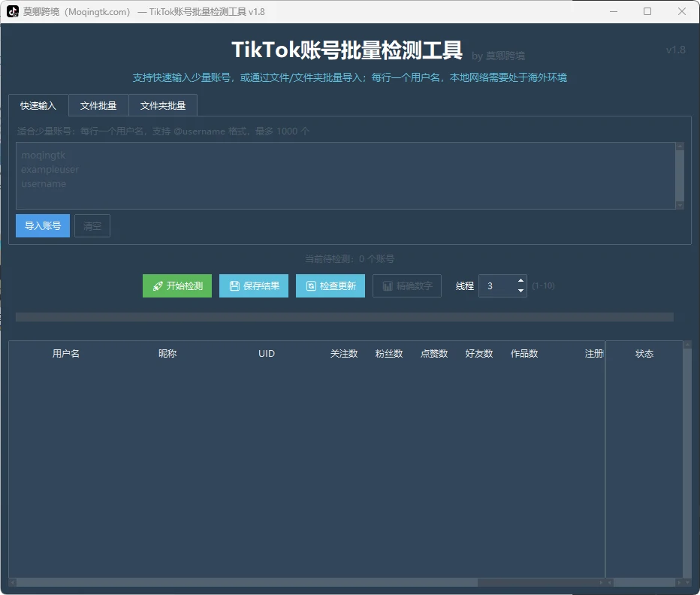Click the rocket icon on 开始检测

click(x=158, y=286)
